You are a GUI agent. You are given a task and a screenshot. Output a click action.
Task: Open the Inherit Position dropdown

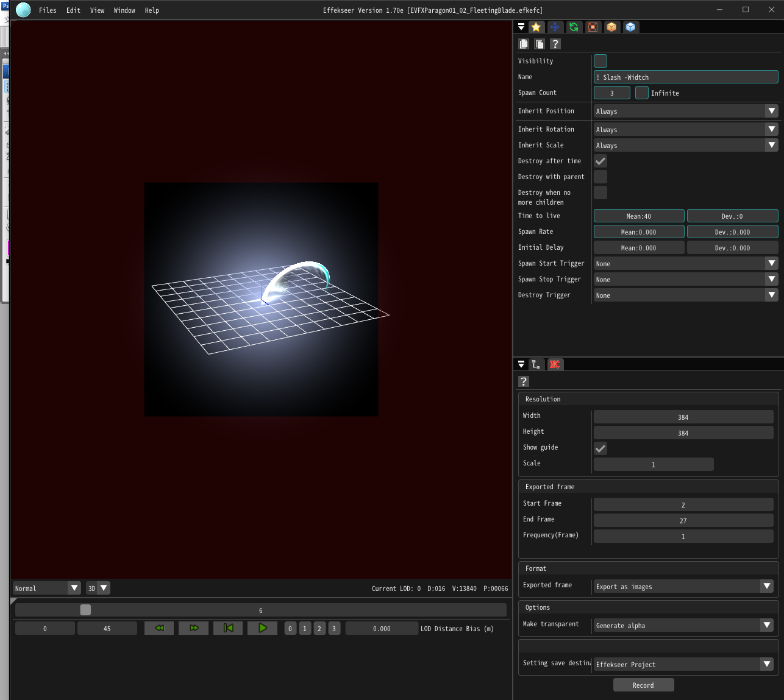686,111
